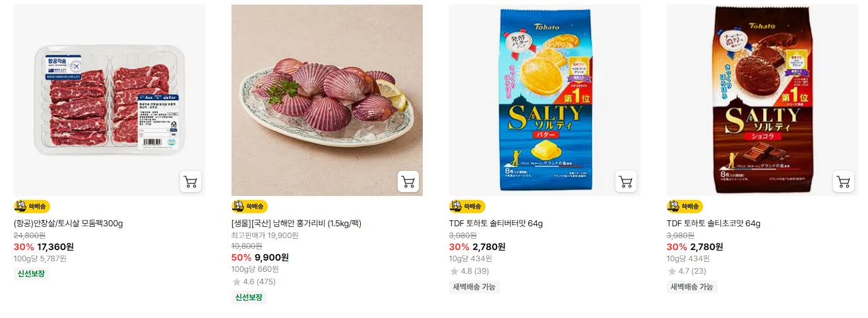
Task: Open the TDF 토하토 솔티버터맛 64g title link
Action: coord(496,224)
